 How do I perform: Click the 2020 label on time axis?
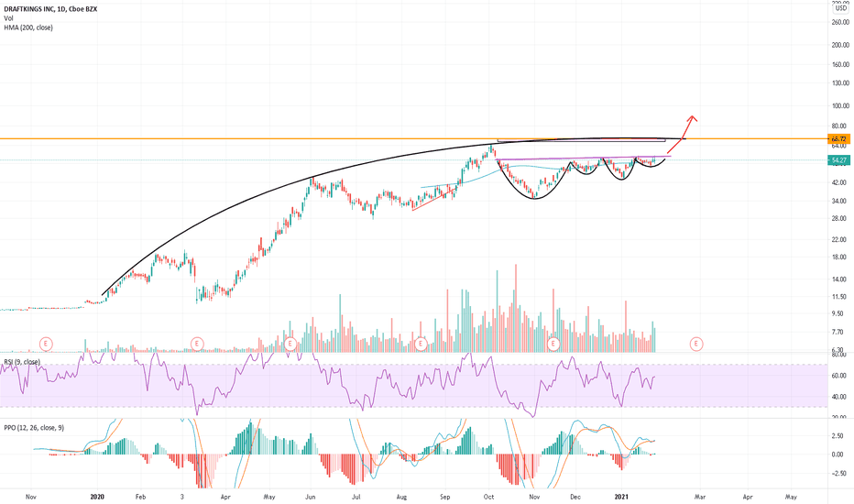pyautogui.click(x=97, y=497)
